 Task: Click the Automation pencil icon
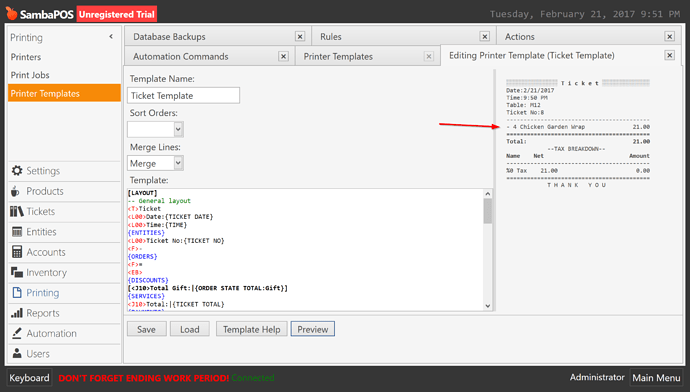tap(17, 333)
